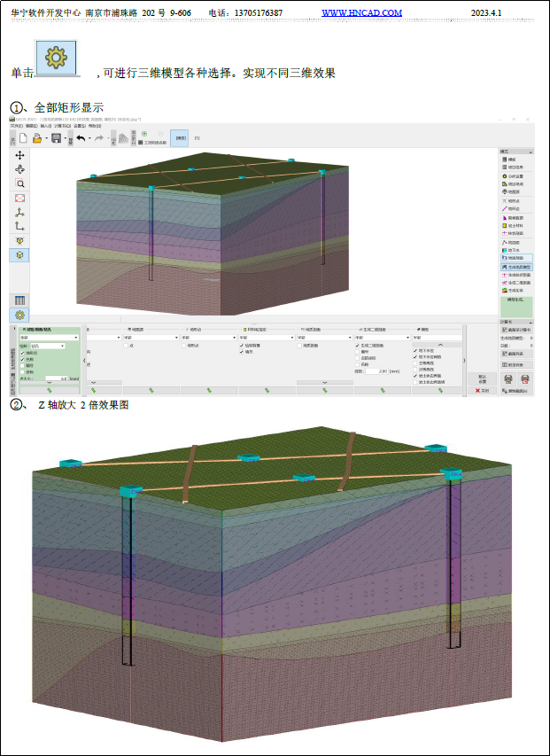This screenshot has height=756, width=550.
Task: Open the dropdown under 生成二维剖面 column header
Action: tap(383, 338)
